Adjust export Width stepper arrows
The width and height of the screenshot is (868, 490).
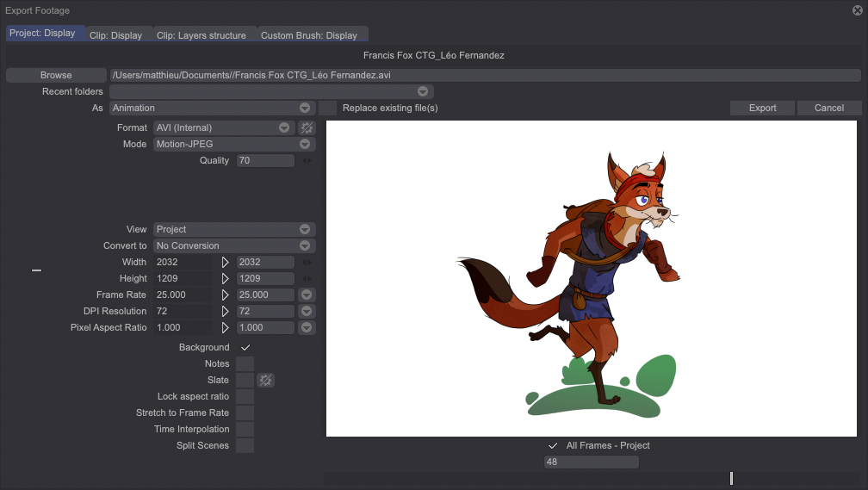[x=307, y=262]
